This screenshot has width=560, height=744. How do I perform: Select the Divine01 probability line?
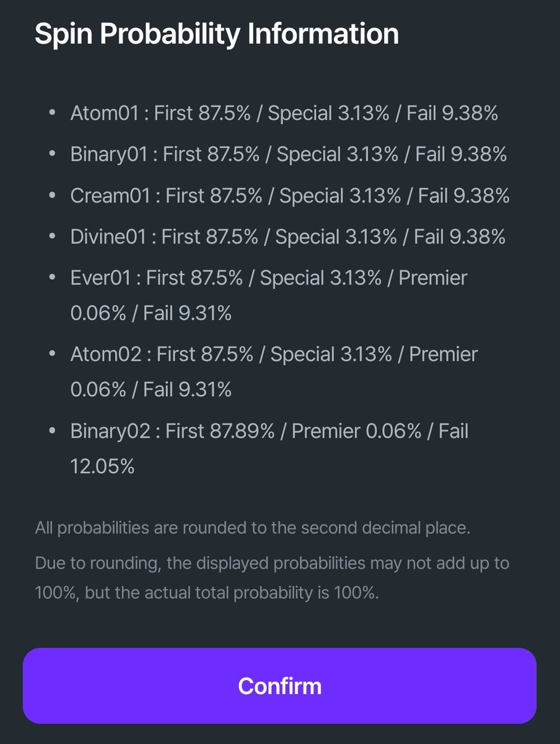[287, 236]
